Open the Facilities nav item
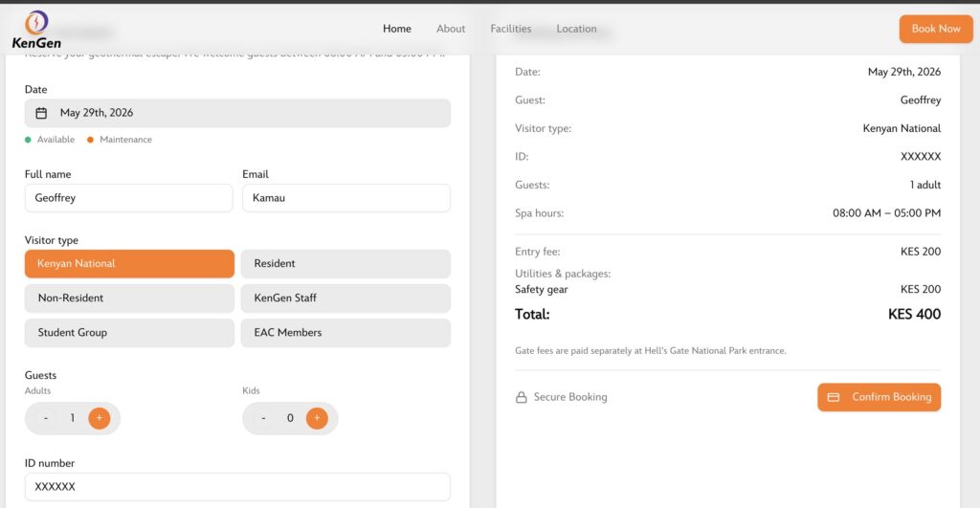This screenshot has width=980, height=508. 511,29
